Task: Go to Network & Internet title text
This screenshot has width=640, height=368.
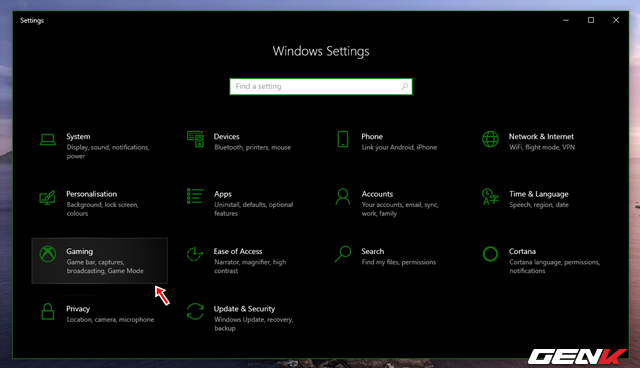Action: [541, 137]
